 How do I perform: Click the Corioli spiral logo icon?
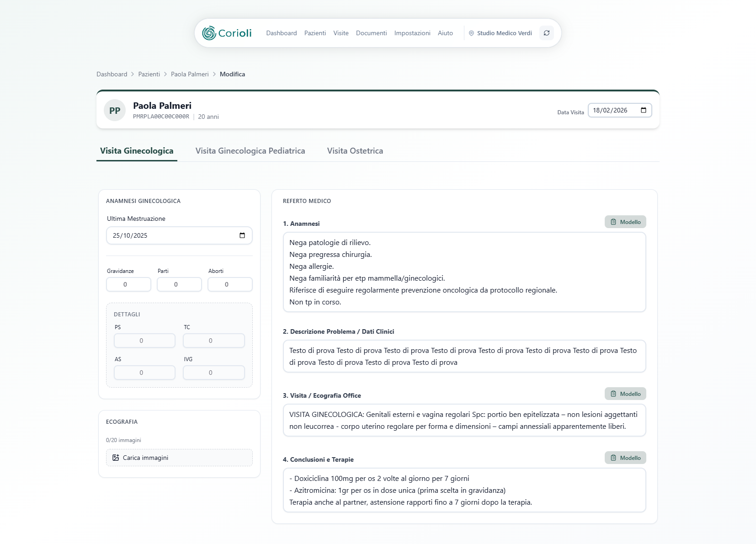(209, 33)
